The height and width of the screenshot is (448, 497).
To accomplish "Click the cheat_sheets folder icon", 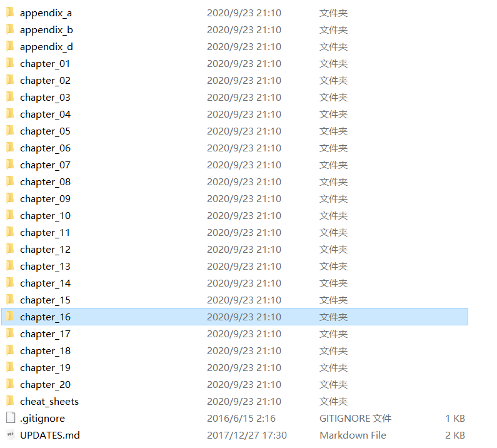I will (x=11, y=401).
